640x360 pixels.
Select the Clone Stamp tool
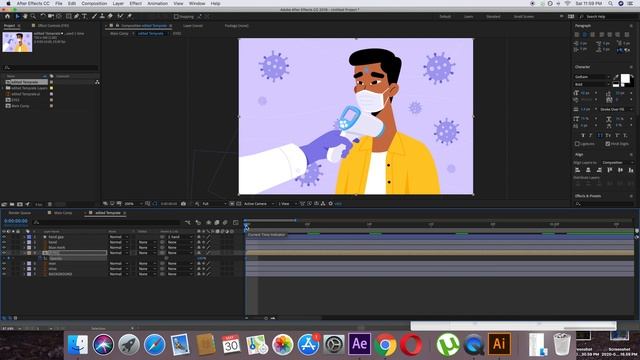(102, 16)
